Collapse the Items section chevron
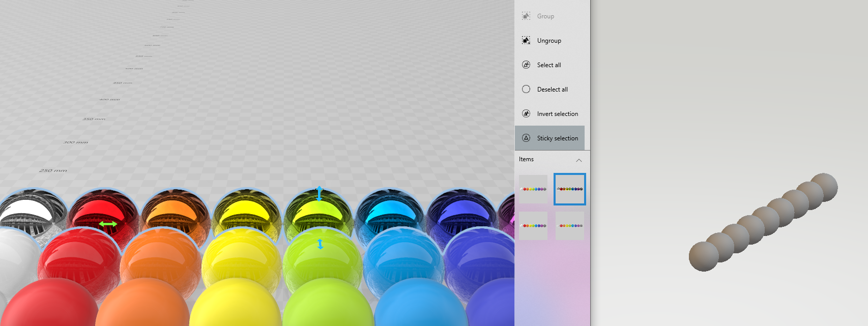The height and width of the screenshot is (326, 868). [579, 160]
